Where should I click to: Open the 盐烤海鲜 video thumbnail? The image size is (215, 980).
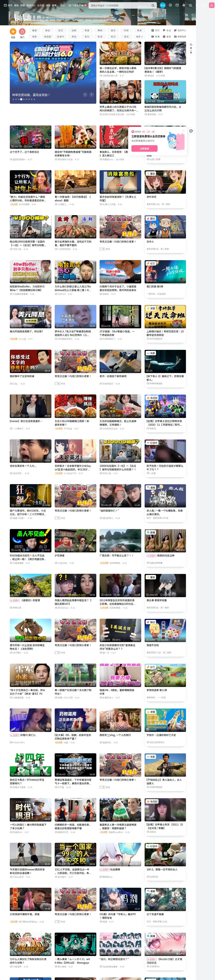pyautogui.click(x=75, y=227)
